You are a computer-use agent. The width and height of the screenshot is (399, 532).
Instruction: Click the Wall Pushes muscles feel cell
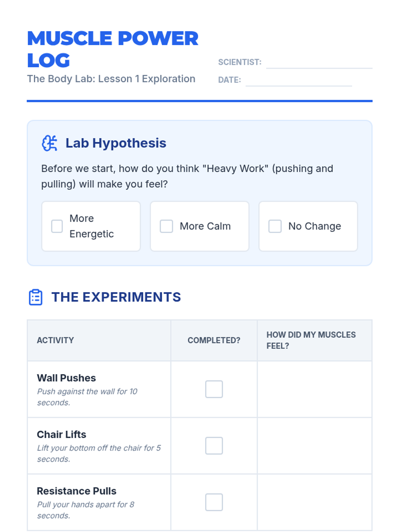pyautogui.click(x=315, y=389)
